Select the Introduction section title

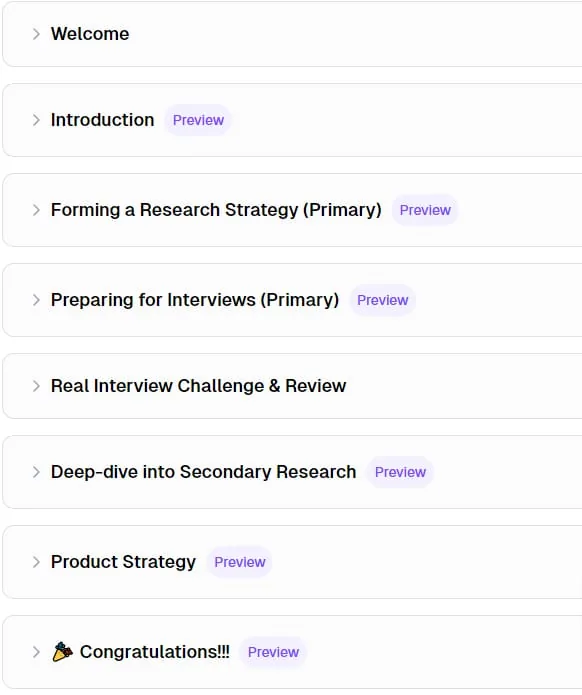click(x=102, y=120)
